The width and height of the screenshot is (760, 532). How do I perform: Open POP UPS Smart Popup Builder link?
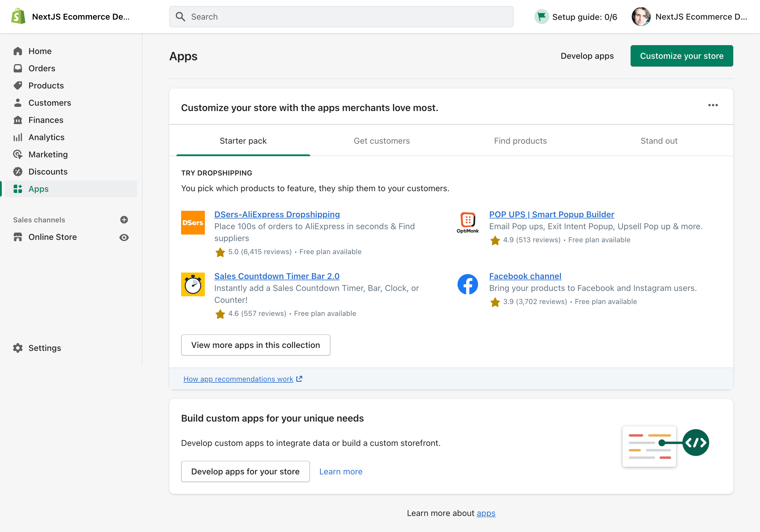coord(552,214)
